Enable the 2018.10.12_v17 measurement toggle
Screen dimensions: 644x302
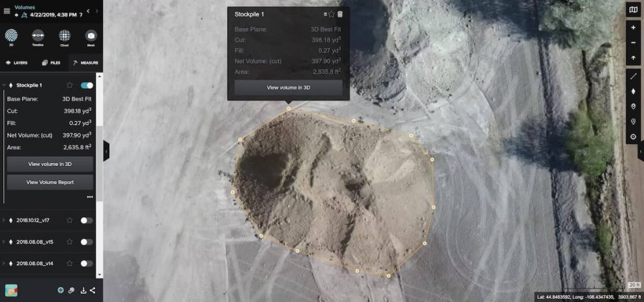coord(87,220)
